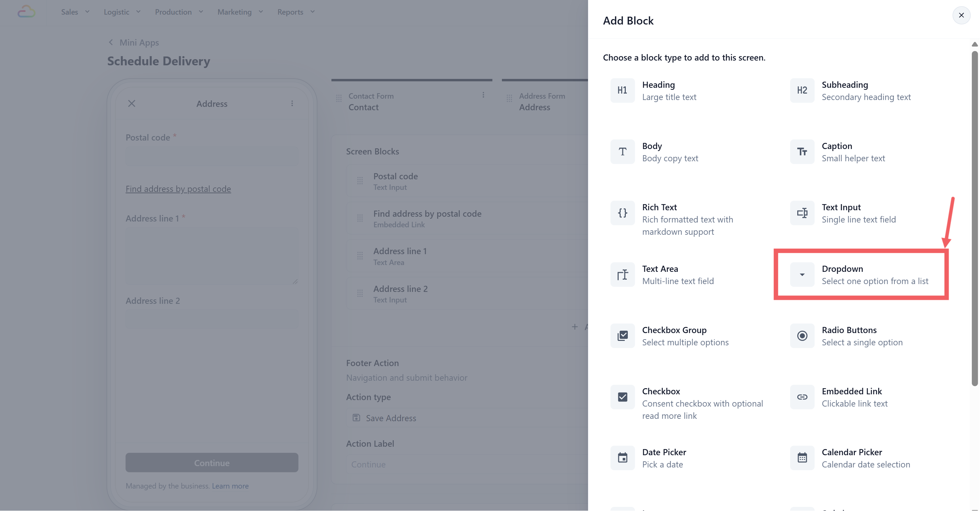980x511 pixels.
Task: Click the Add Block panel title
Action: [628, 20]
